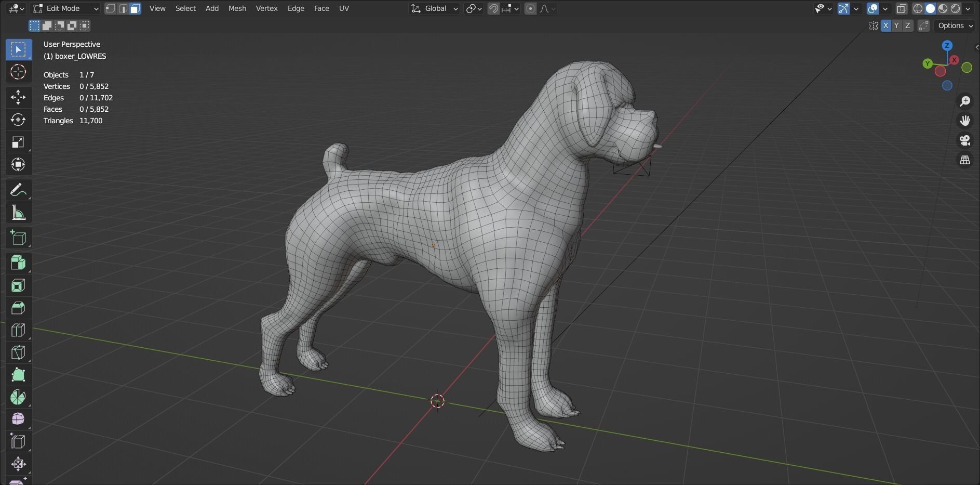Enable edge select mode

point(123,8)
